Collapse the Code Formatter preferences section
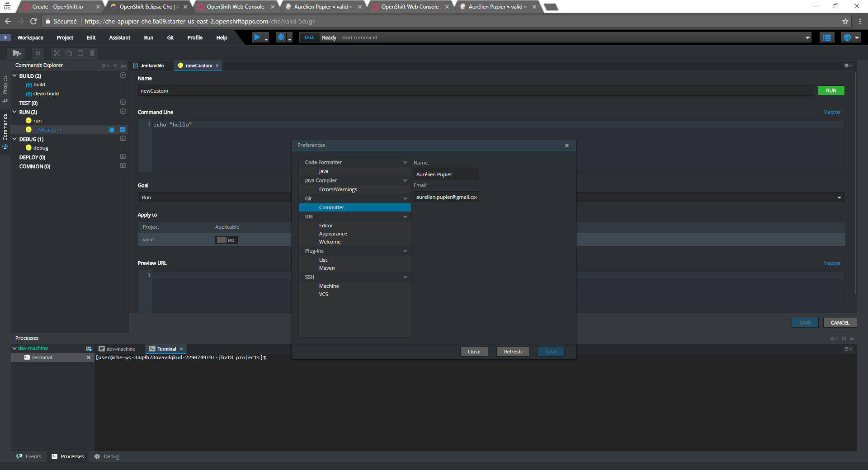The width and height of the screenshot is (868, 470). [x=405, y=162]
